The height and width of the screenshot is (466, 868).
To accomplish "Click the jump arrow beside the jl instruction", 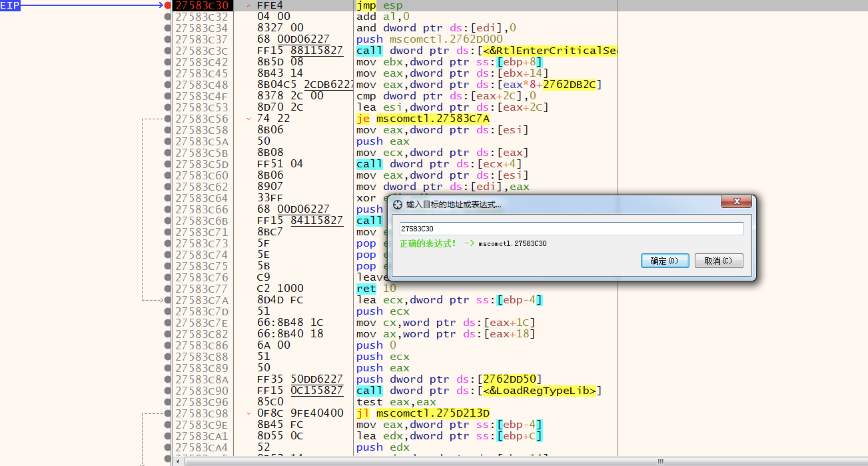I will coord(249,413).
